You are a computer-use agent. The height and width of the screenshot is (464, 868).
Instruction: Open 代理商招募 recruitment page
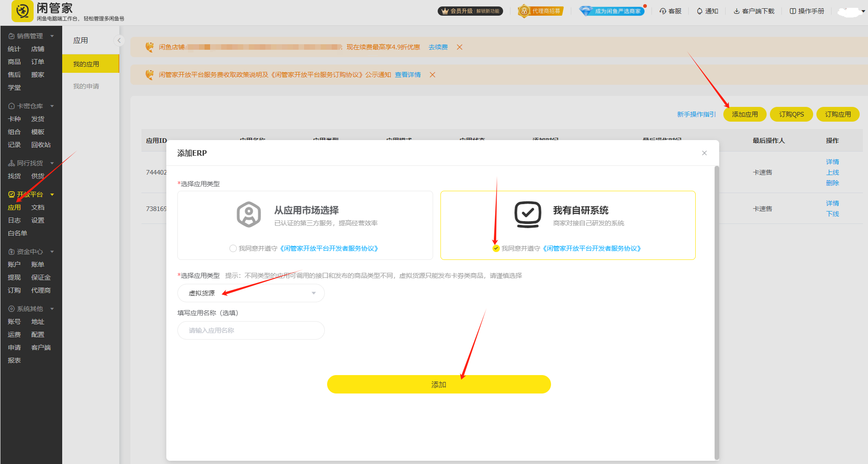pos(540,11)
